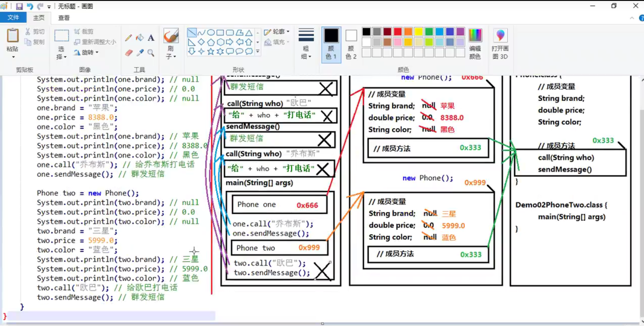The height and width of the screenshot is (326, 644).
Task: Pick the black color swatch
Action: [x=366, y=31]
